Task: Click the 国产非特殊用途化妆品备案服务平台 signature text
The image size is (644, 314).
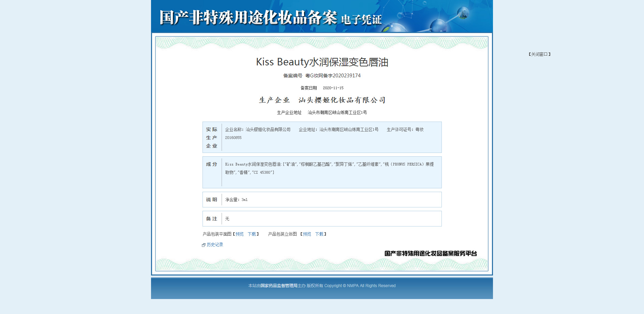Action: point(431,253)
